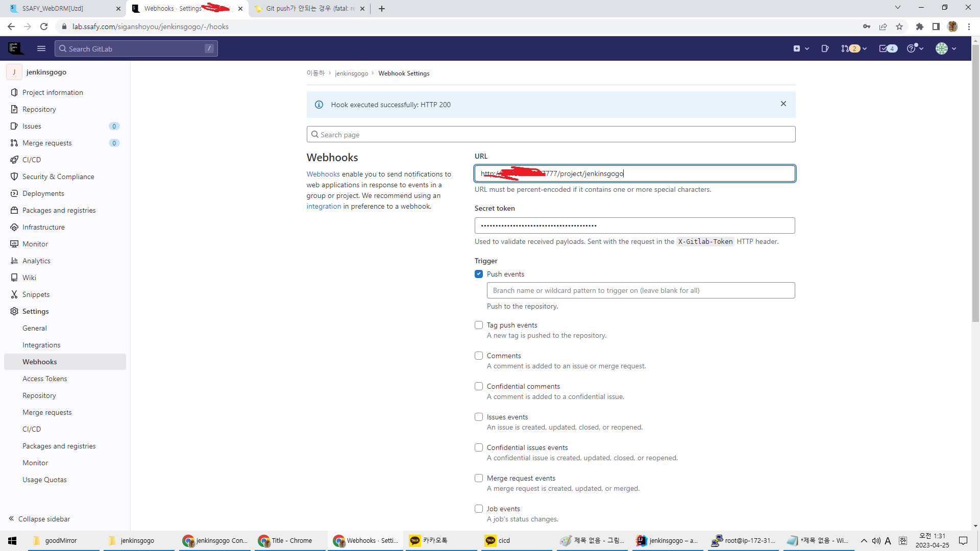Click the issues icon in top bar

825,48
